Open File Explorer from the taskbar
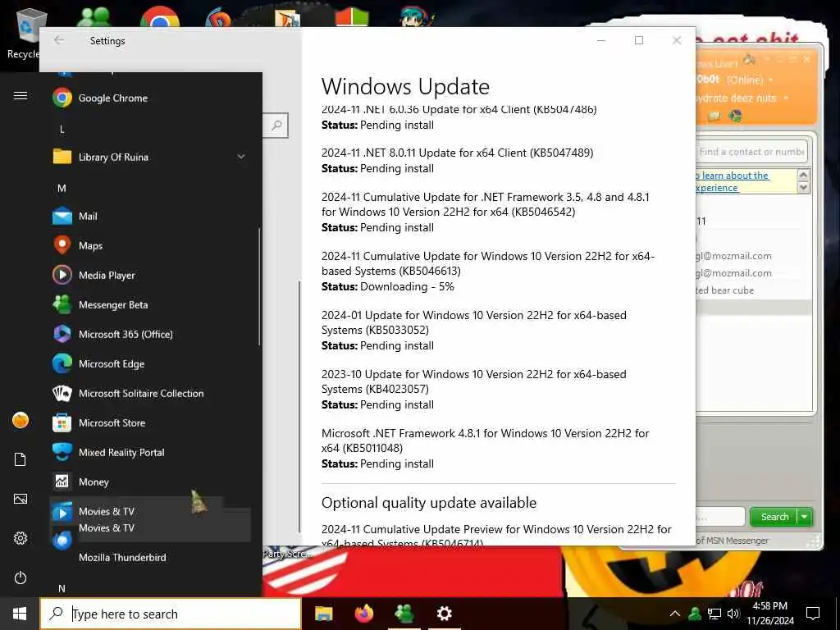 (323, 614)
